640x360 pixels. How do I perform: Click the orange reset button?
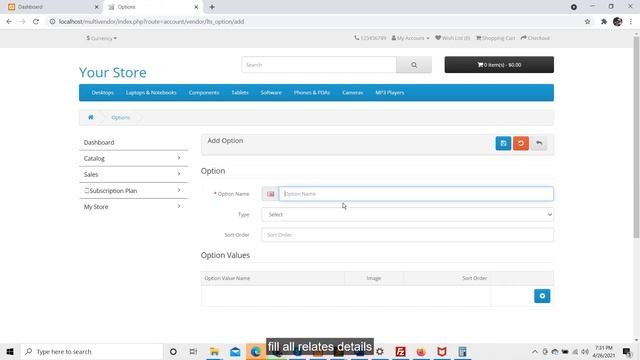tap(521, 143)
